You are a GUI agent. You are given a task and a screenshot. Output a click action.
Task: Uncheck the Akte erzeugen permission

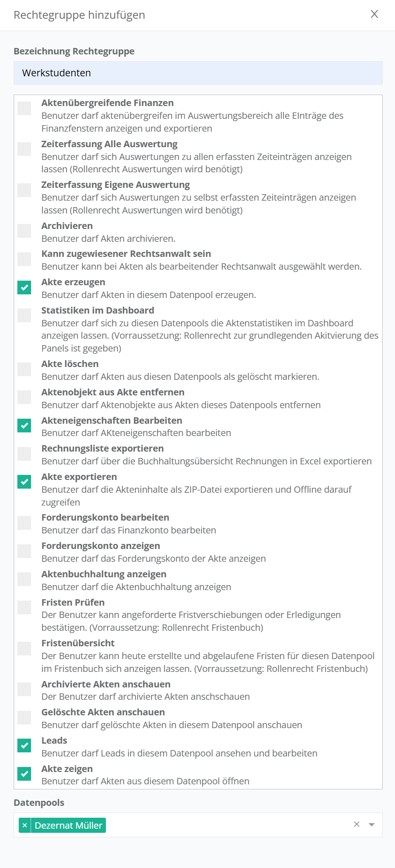coord(24,288)
